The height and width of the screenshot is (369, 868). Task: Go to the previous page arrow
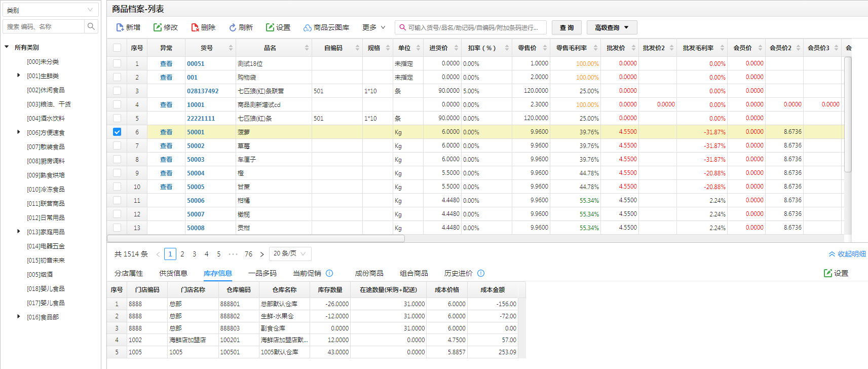tap(158, 254)
